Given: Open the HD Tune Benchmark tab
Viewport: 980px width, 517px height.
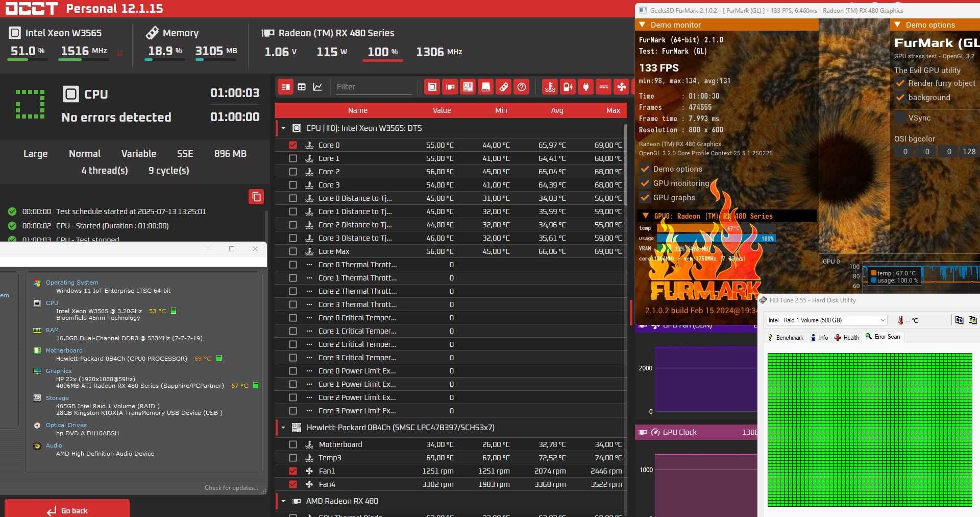Looking at the screenshot, I should [785, 338].
